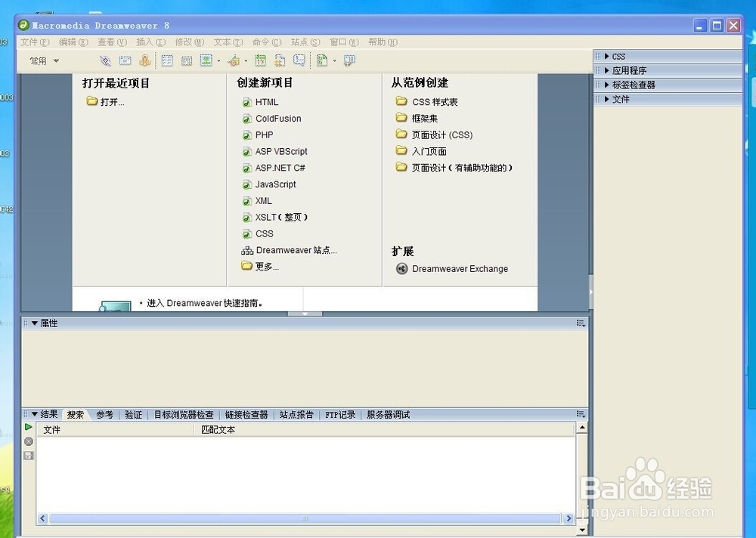Collapse the 结果 panel triangle

(x=35, y=414)
